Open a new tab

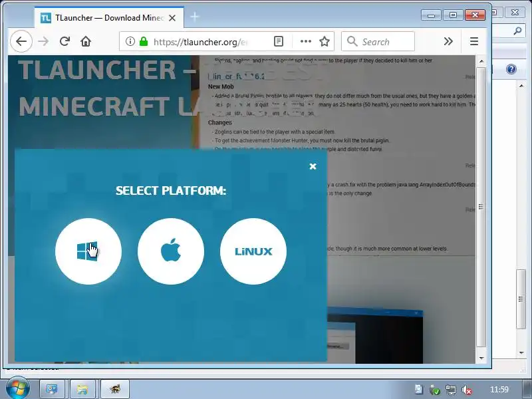[x=195, y=17]
